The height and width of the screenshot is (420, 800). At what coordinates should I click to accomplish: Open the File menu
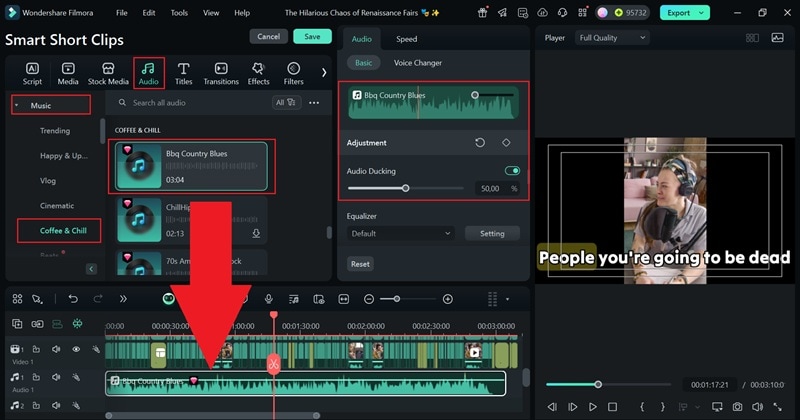point(121,13)
